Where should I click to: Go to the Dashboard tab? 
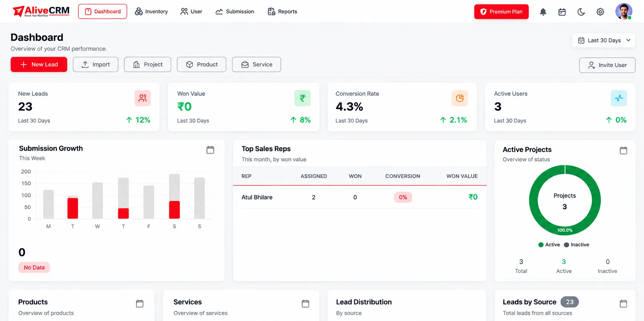pyautogui.click(x=103, y=12)
